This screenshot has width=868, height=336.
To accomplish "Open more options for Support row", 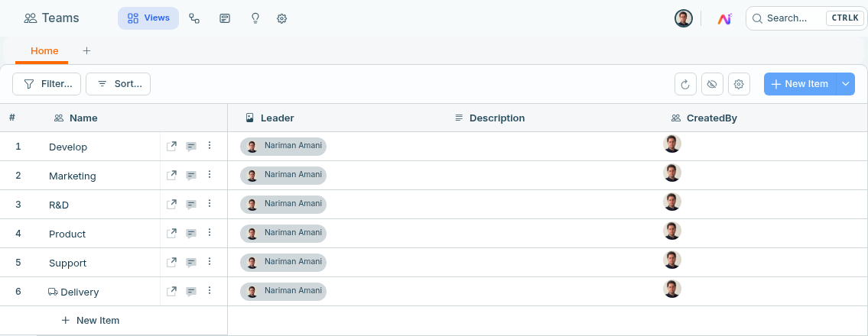I will tap(210, 261).
